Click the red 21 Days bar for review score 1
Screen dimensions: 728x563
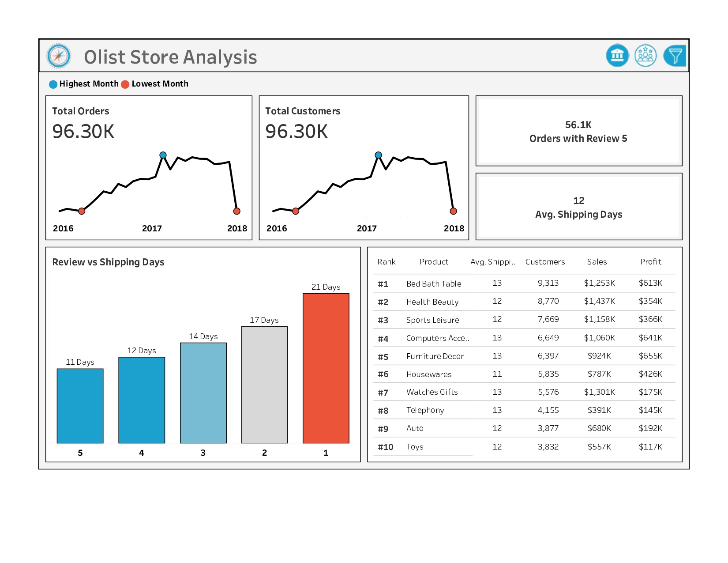(326, 369)
